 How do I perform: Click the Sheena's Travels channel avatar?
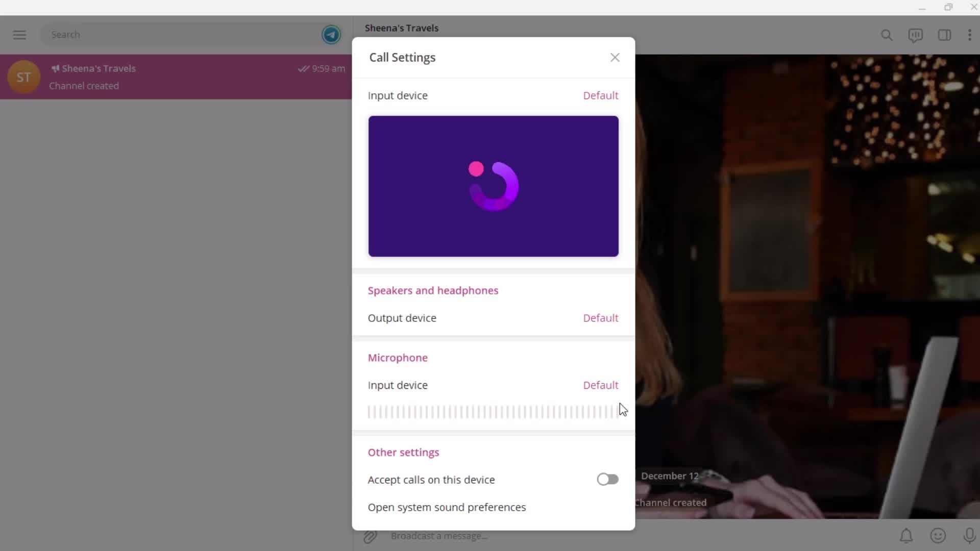click(23, 76)
